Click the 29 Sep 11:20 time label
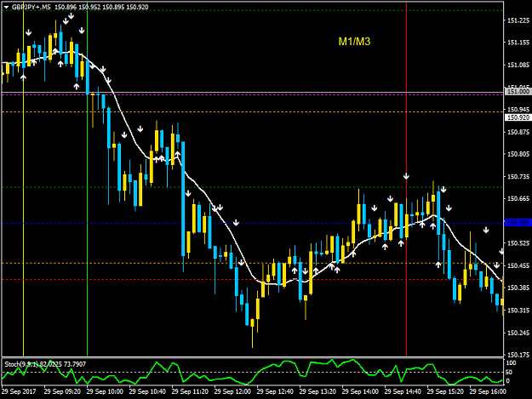 (x=190, y=391)
